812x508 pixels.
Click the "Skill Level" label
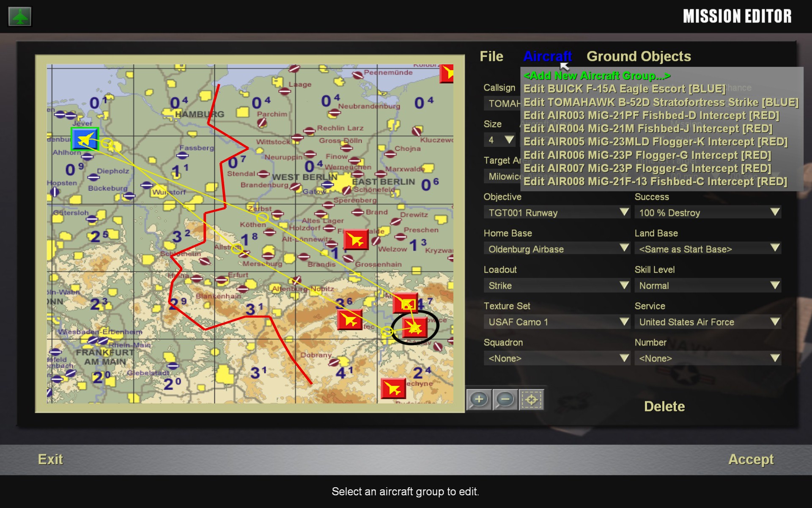(654, 270)
